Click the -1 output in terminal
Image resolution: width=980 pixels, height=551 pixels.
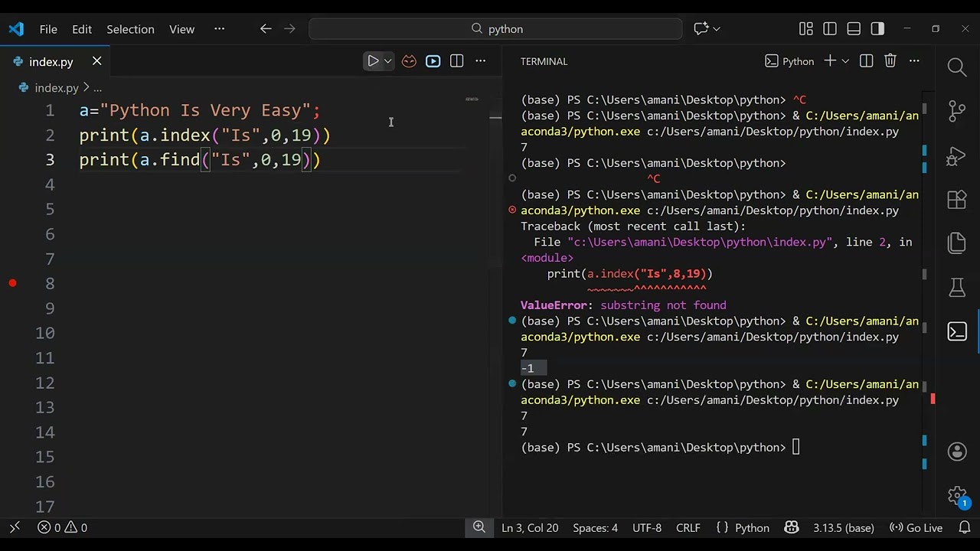(x=528, y=368)
